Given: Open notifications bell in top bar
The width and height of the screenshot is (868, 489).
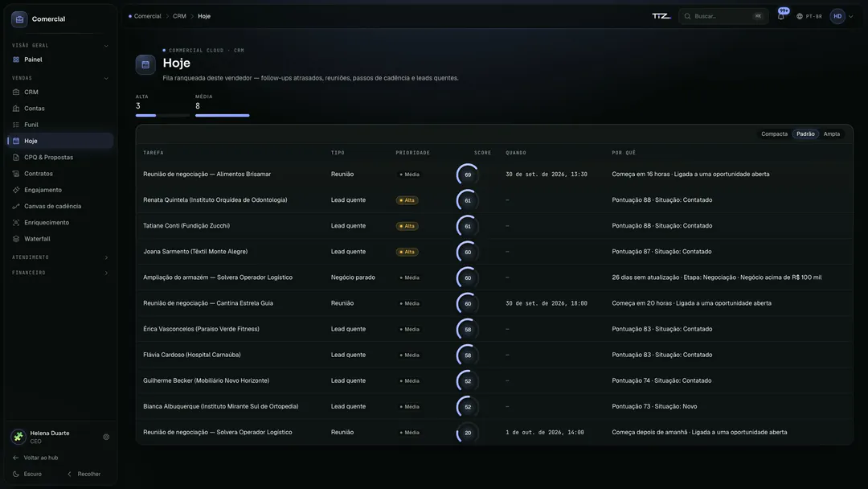Looking at the screenshot, I should 781,16.
